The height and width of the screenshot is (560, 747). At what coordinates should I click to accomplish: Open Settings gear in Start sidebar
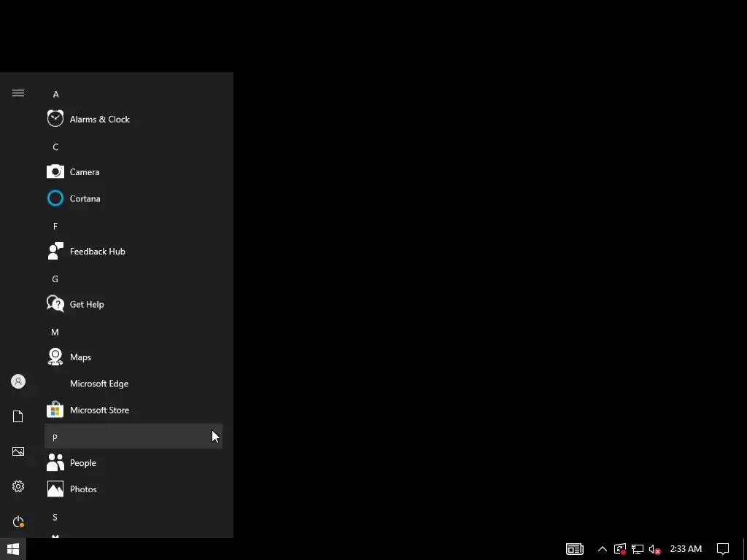[x=18, y=486]
